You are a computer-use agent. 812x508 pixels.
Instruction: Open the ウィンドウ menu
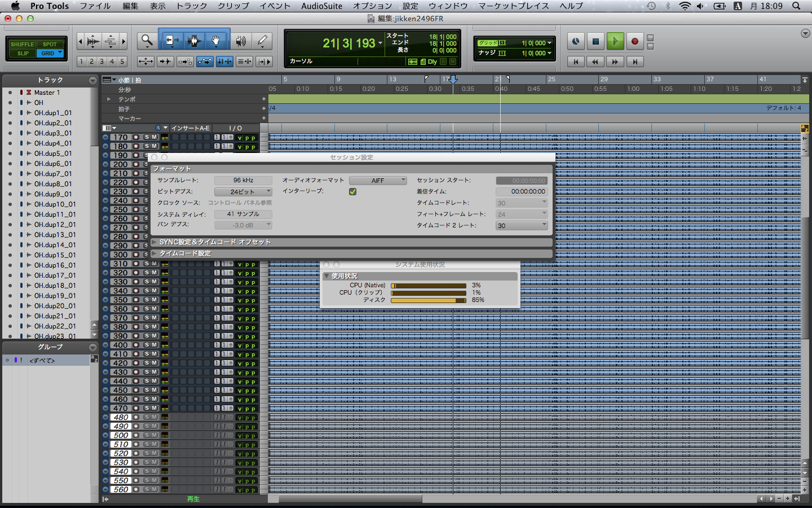[448, 6]
